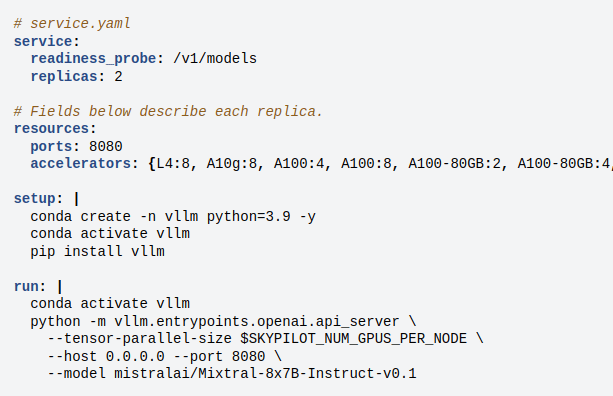613x396 pixels.
Task: Click the $SKYPILOT_NUM_GPUS_PER_NODE variable
Action: 353,339
